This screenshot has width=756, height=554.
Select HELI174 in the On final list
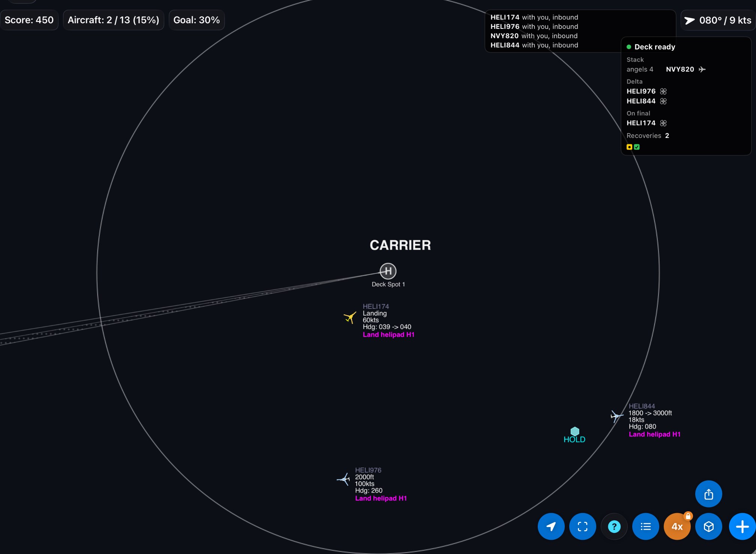point(641,123)
